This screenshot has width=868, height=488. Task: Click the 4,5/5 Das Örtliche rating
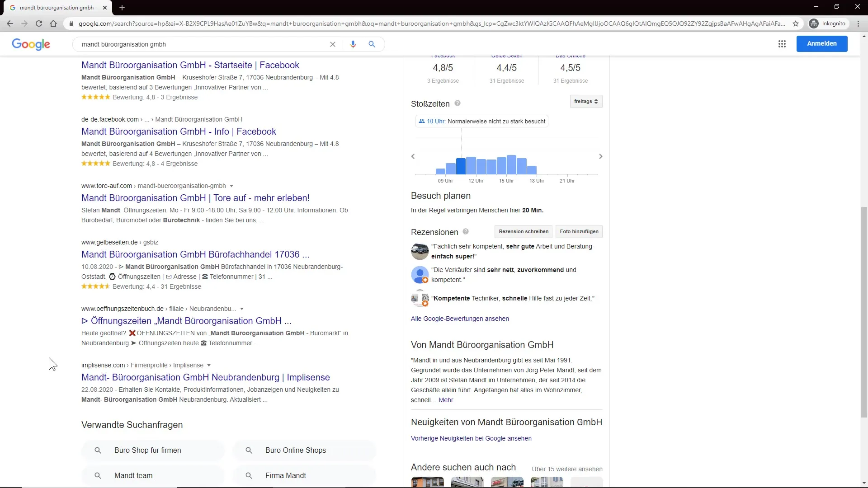(x=571, y=68)
